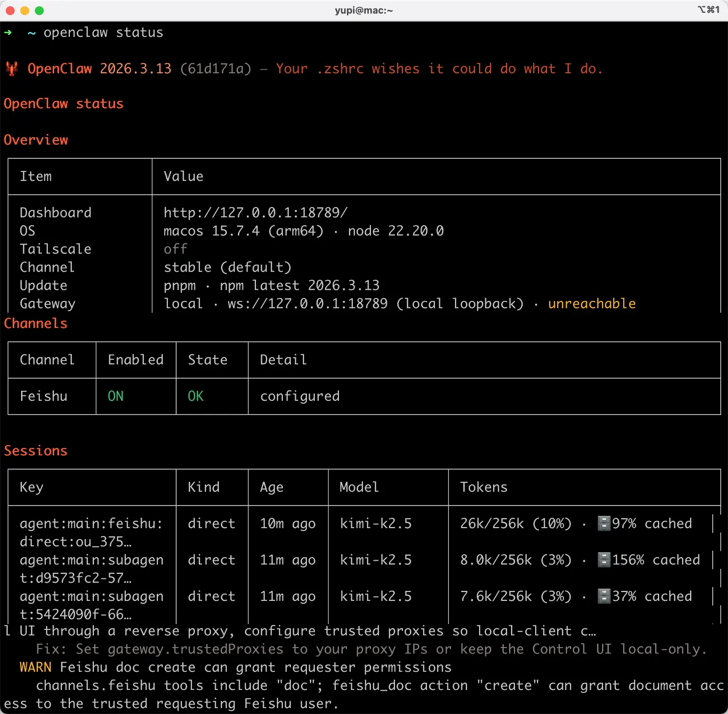This screenshot has height=714, width=728.
Task: Open the Dashboard URL http://127.0.0.1:18789/
Action: pos(255,212)
